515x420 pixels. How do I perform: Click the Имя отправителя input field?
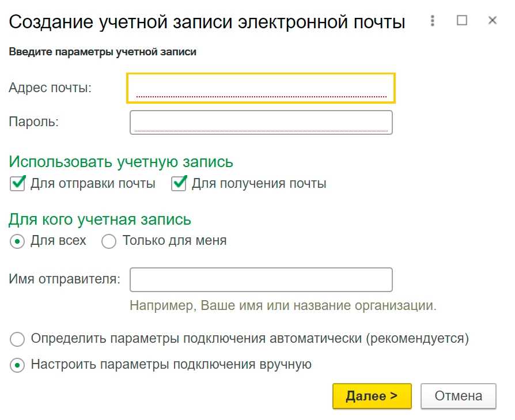tap(261, 280)
